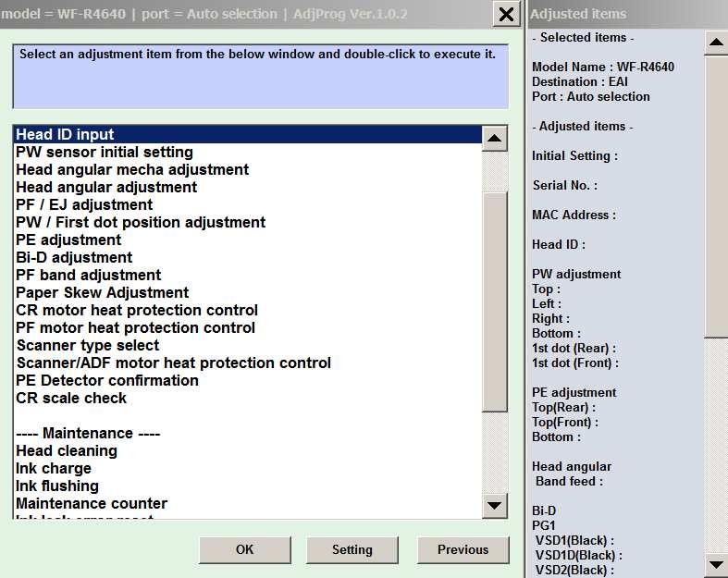Screen dimensions: 728x578
Task: Click adjustment list scroll down arrow
Action: point(495,506)
